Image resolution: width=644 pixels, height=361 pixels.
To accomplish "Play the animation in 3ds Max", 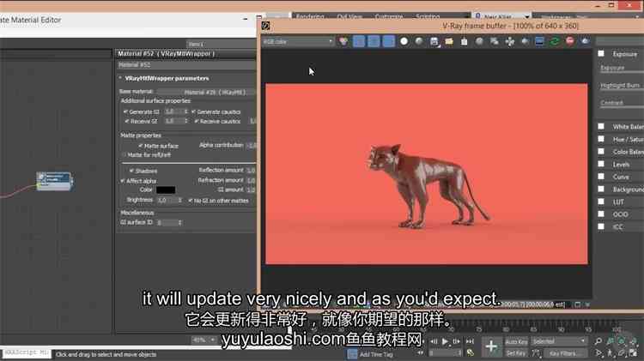I will pyautogui.click(x=445, y=341).
